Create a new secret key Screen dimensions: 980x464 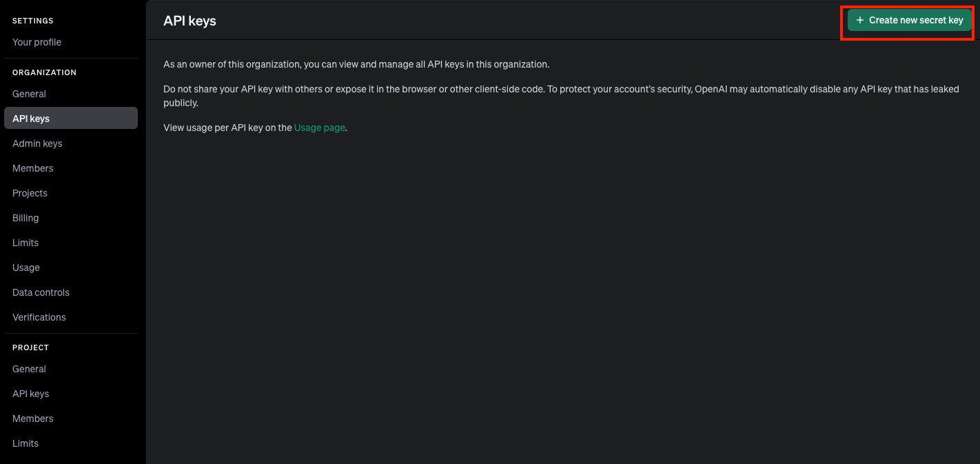pos(909,21)
